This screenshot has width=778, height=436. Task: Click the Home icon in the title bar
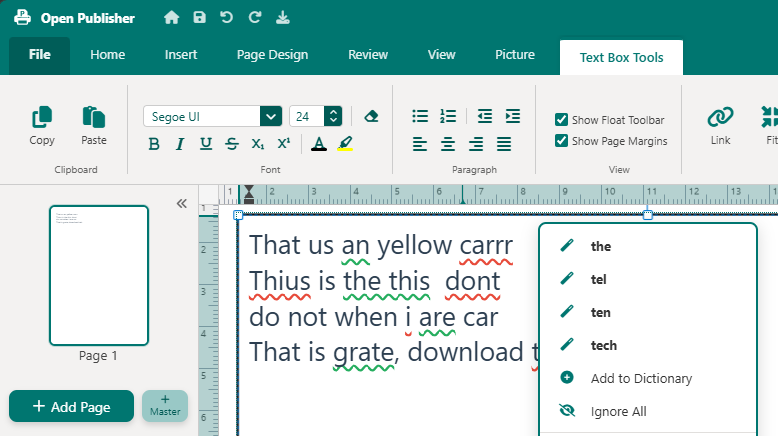171,18
